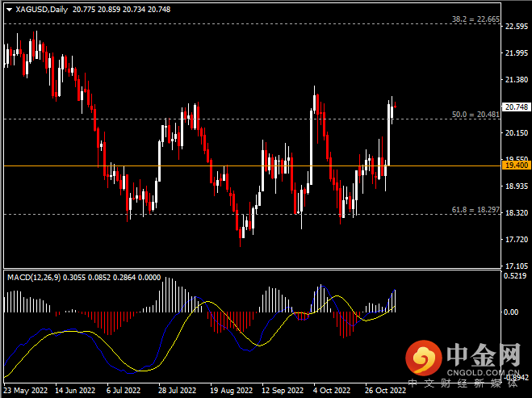Click the 6 Jul 2022 date label
532x398 pixels.
(124, 391)
